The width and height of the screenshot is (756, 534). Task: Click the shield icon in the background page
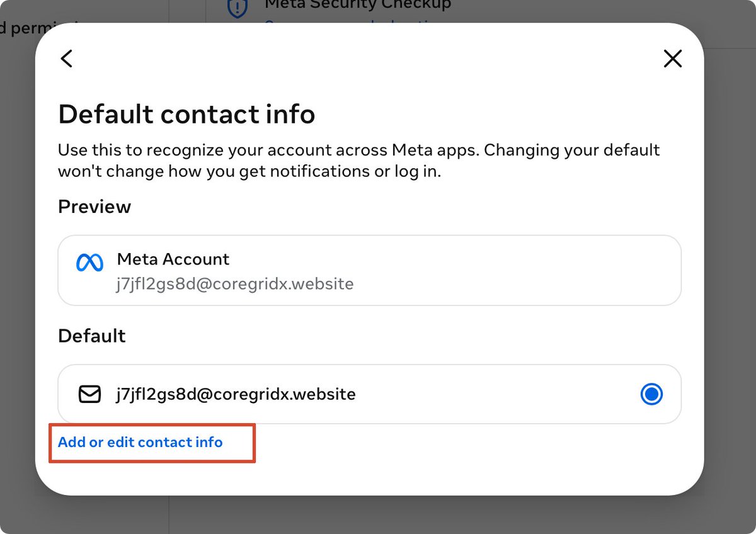[237, 8]
